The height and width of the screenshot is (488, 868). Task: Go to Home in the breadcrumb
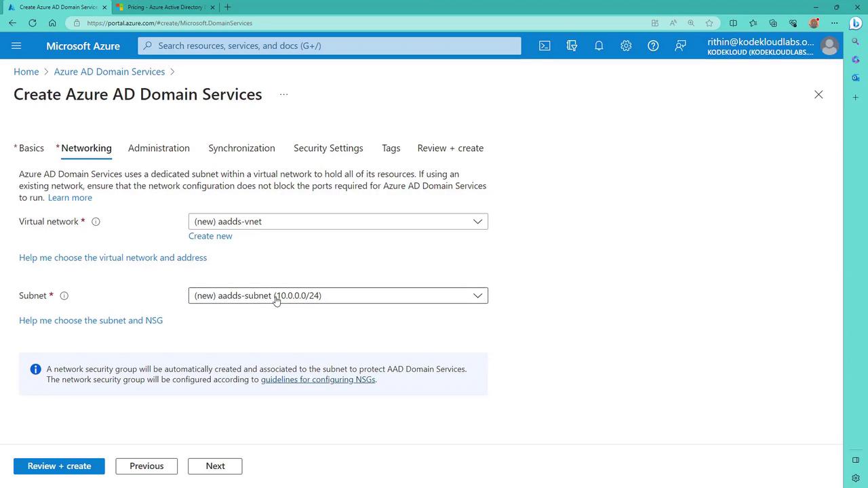26,72
